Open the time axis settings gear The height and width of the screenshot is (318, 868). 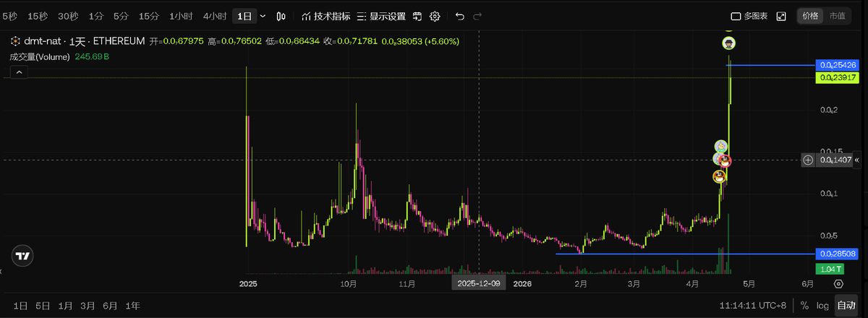coord(838,284)
